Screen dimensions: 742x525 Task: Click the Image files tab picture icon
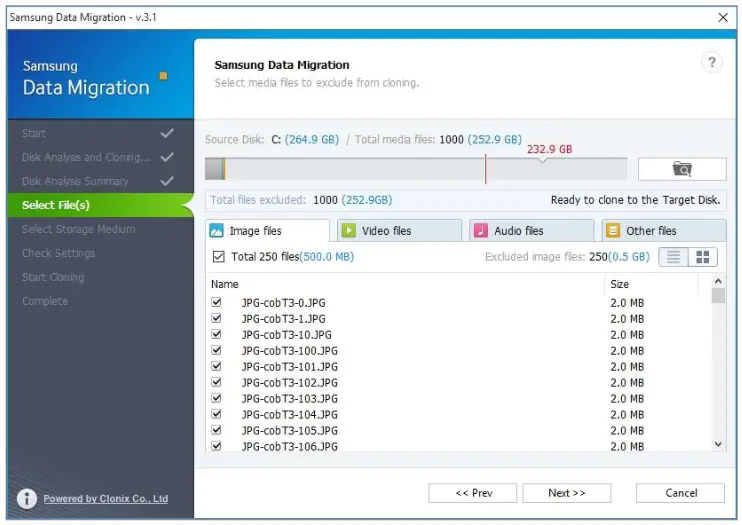coord(216,231)
